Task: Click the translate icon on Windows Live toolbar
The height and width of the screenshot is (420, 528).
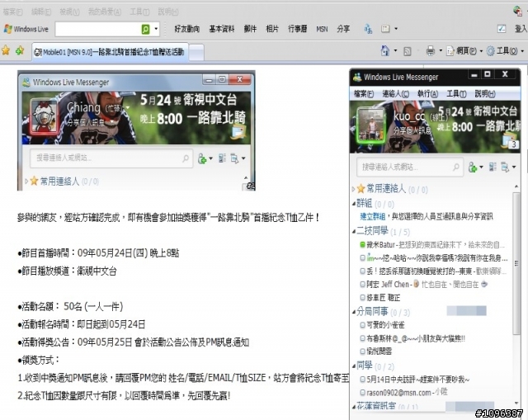Action: (x=368, y=30)
